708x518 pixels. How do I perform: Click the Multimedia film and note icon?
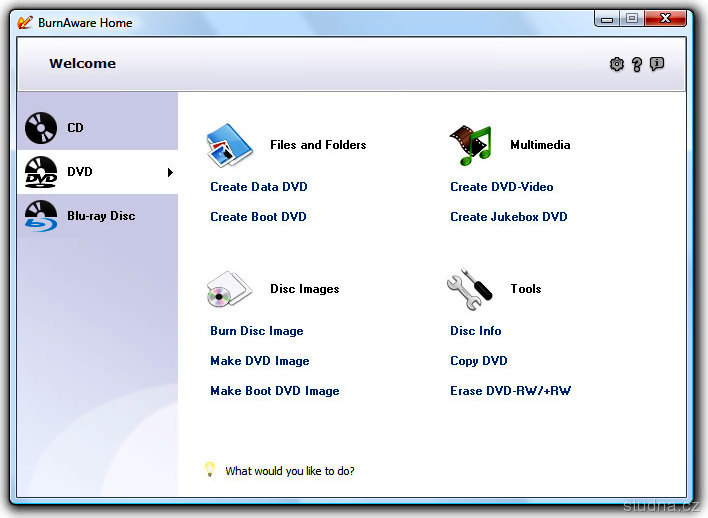click(x=470, y=145)
